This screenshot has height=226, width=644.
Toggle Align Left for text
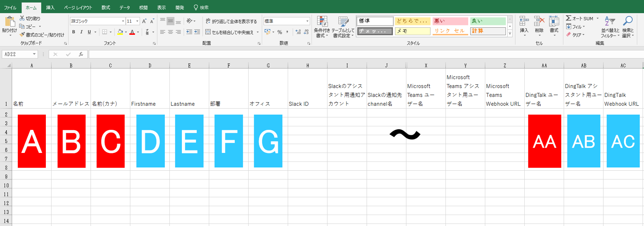pyautogui.click(x=163, y=32)
